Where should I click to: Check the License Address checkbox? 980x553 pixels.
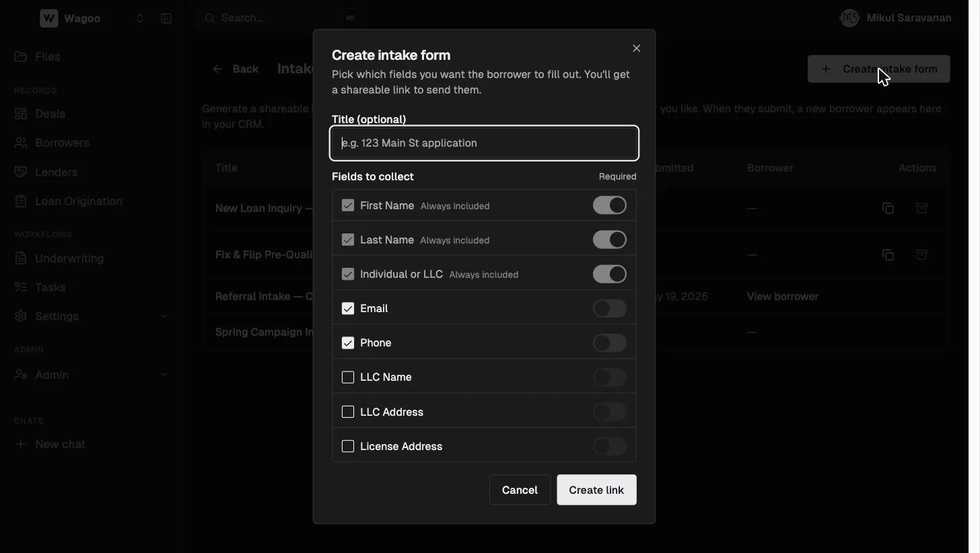point(347,446)
